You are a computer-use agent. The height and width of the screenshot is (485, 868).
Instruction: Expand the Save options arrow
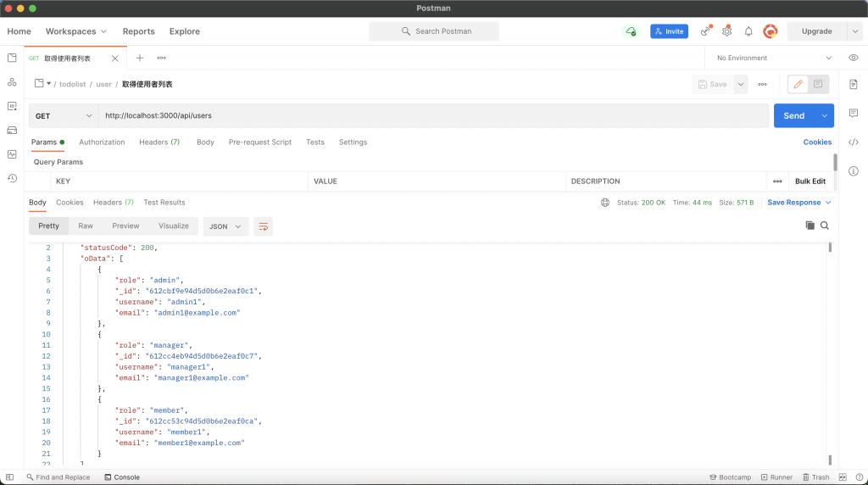click(x=740, y=84)
